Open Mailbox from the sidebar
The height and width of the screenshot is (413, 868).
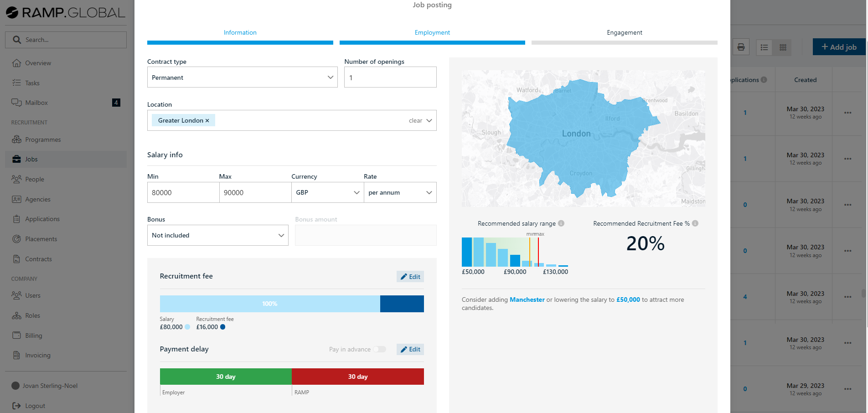(x=36, y=103)
